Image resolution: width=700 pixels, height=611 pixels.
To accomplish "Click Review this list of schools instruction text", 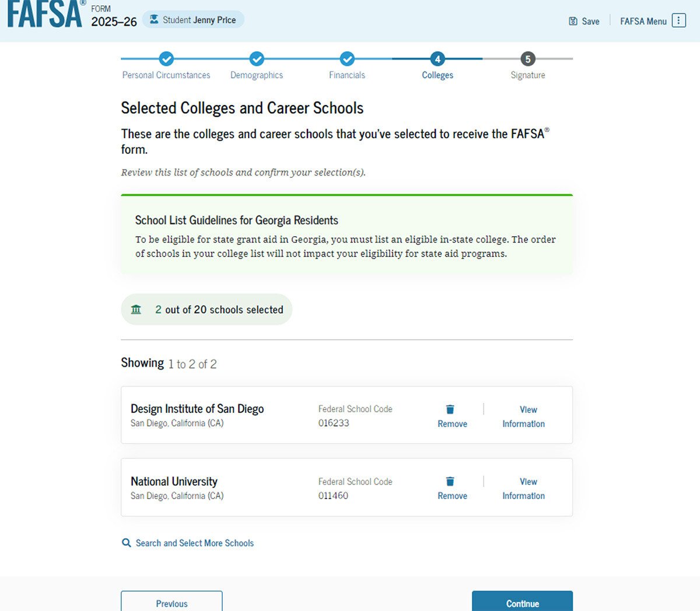I will pos(243,173).
